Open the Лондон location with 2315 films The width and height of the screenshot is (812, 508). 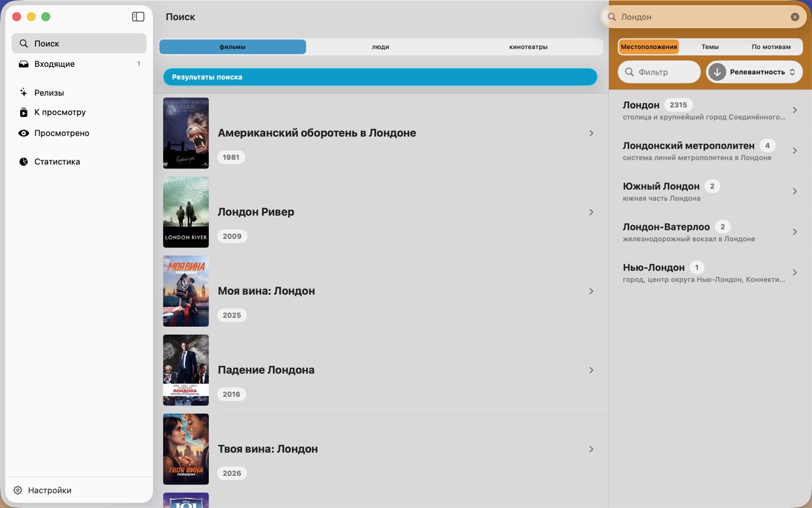[710, 110]
